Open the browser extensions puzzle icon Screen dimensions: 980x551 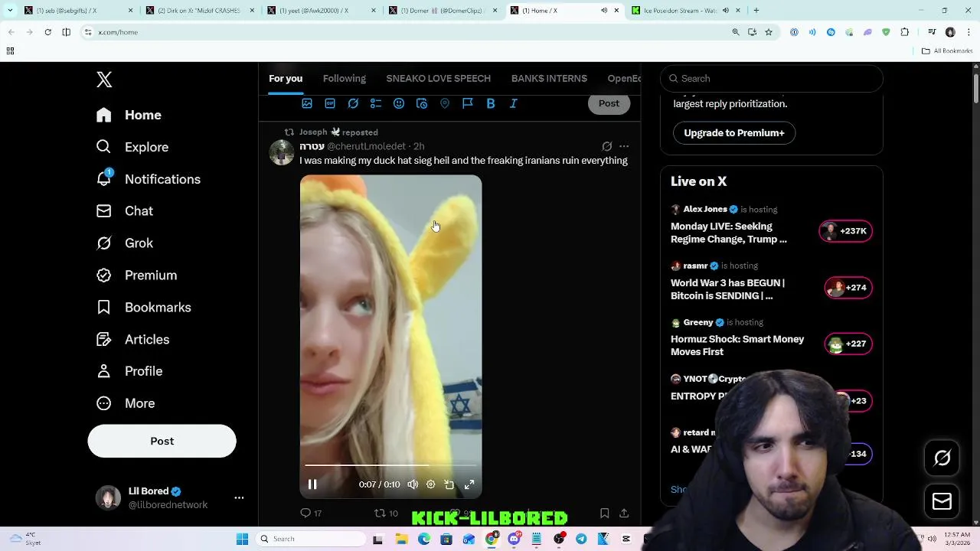coord(905,32)
